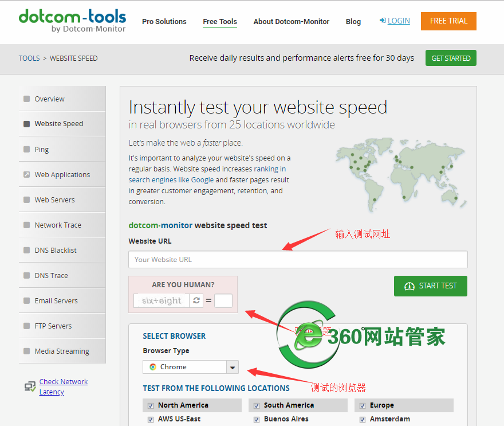Image resolution: width=504 pixels, height=426 pixels.
Task: Click the green GET STARTED button
Action: point(451,58)
